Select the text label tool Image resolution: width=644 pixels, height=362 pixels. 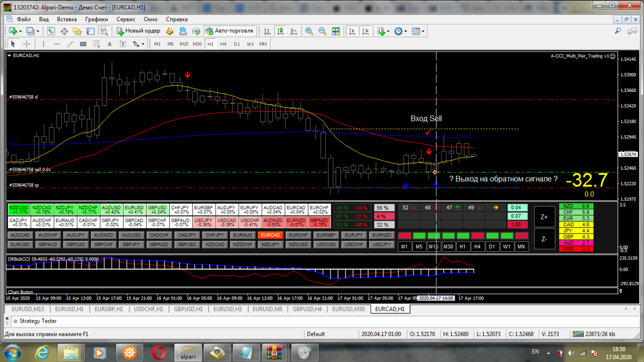123,44
